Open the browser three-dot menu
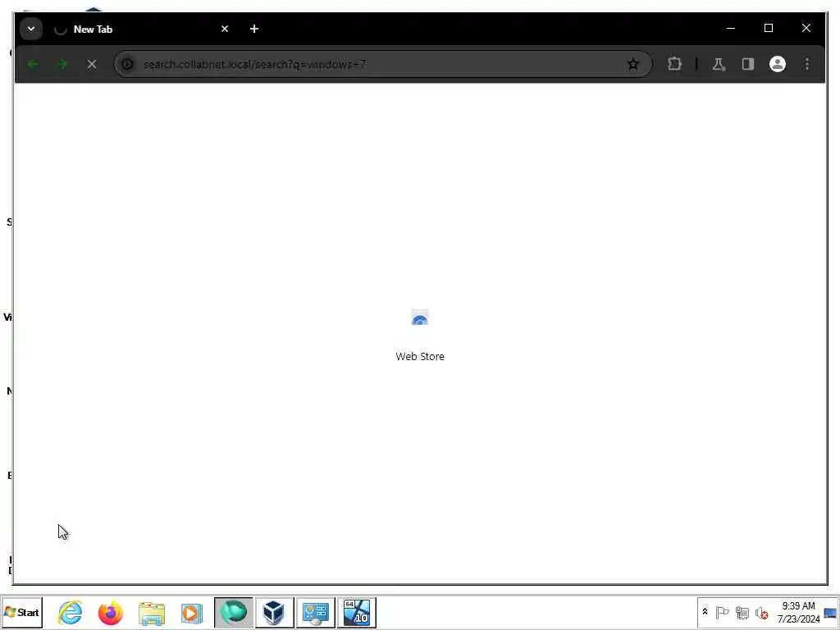 tap(807, 64)
